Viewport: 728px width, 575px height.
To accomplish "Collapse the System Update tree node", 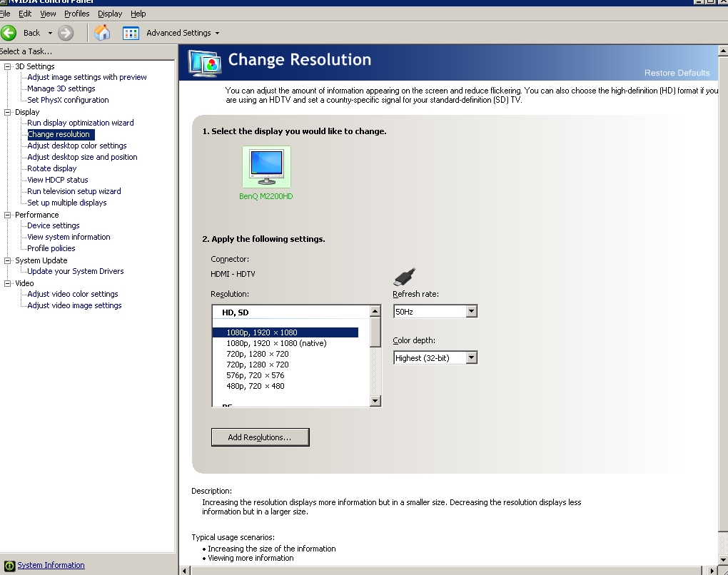I will (x=7, y=260).
